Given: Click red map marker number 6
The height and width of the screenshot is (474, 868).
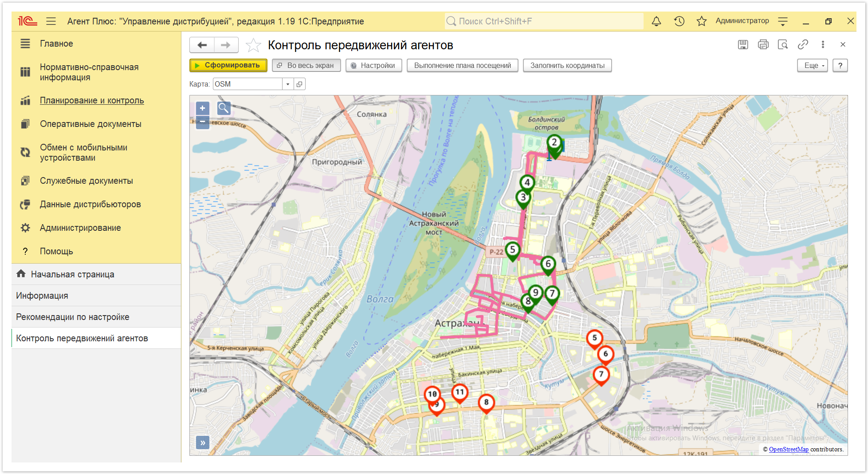Looking at the screenshot, I should click(x=605, y=355).
